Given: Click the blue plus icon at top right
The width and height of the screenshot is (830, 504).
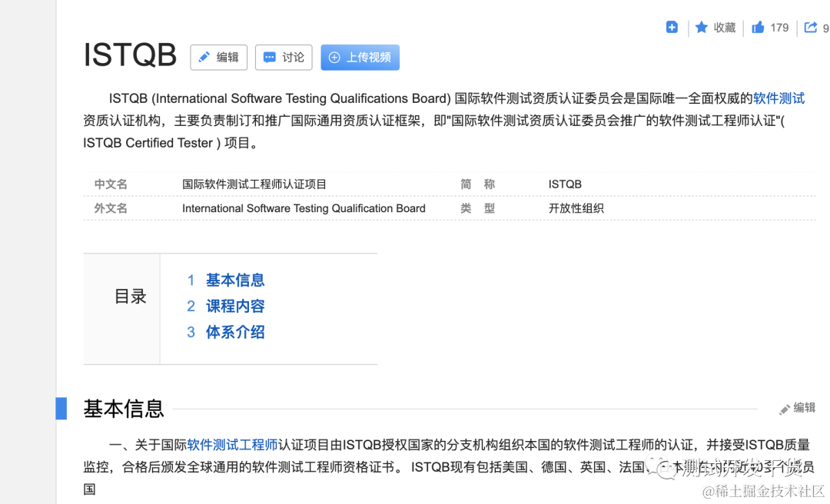Looking at the screenshot, I should [x=672, y=27].
